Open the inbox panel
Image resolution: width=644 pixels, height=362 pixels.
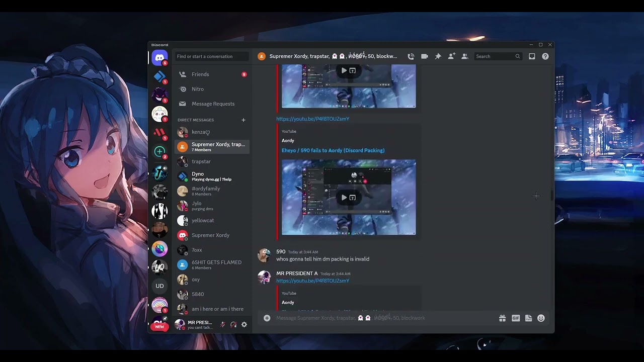coord(532,56)
